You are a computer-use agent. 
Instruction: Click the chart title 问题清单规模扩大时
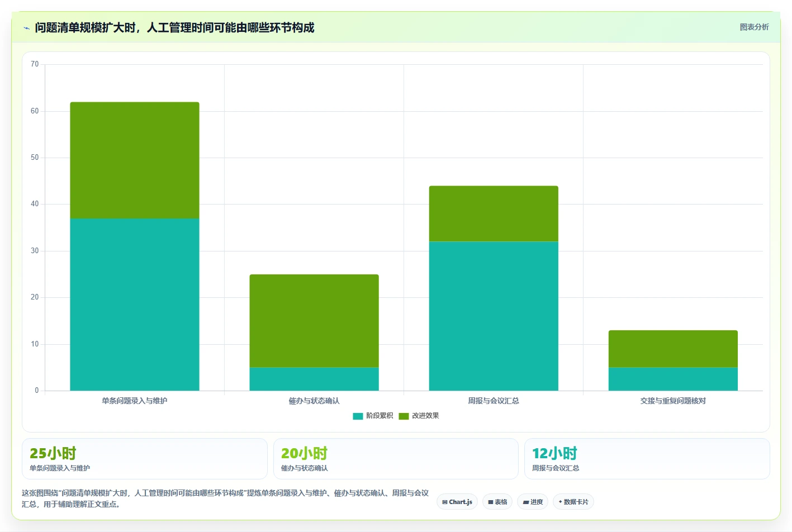tap(174, 27)
